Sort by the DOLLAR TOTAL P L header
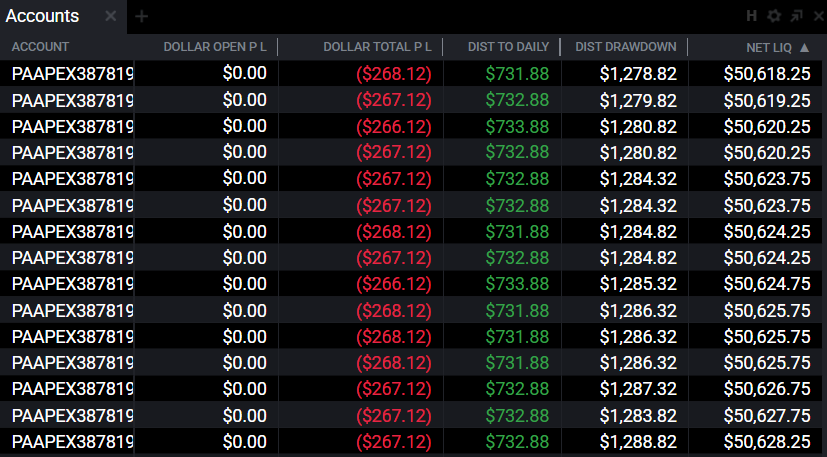Image resolution: width=827 pixels, height=457 pixels. pyautogui.click(x=377, y=47)
